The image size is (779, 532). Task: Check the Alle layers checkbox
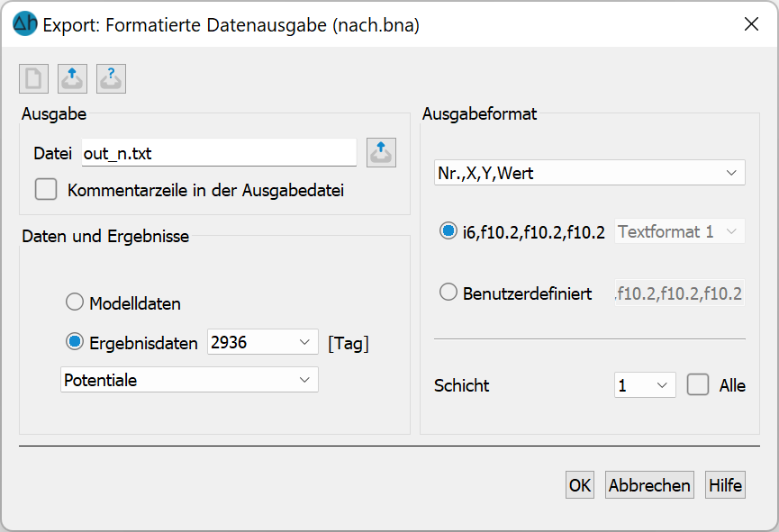(698, 384)
